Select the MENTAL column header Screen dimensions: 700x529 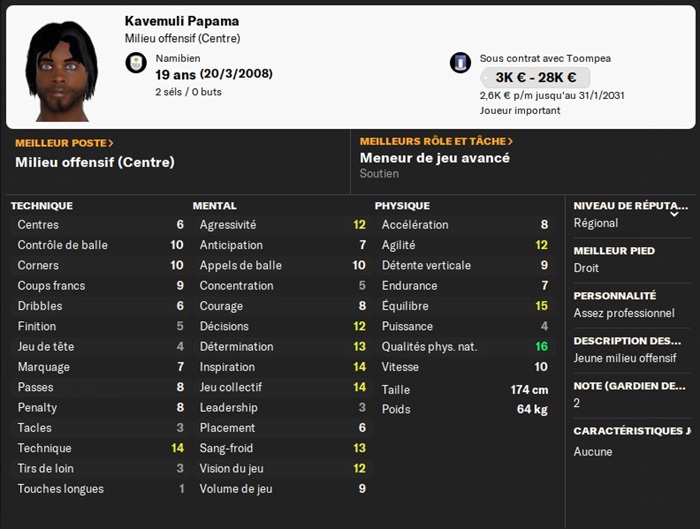(x=215, y=206)
